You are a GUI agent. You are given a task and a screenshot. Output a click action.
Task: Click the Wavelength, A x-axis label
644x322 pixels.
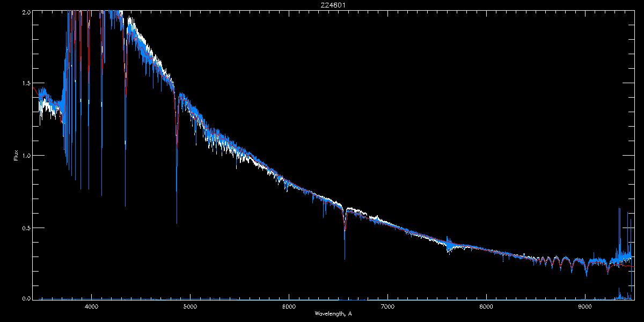pos(333,313)
